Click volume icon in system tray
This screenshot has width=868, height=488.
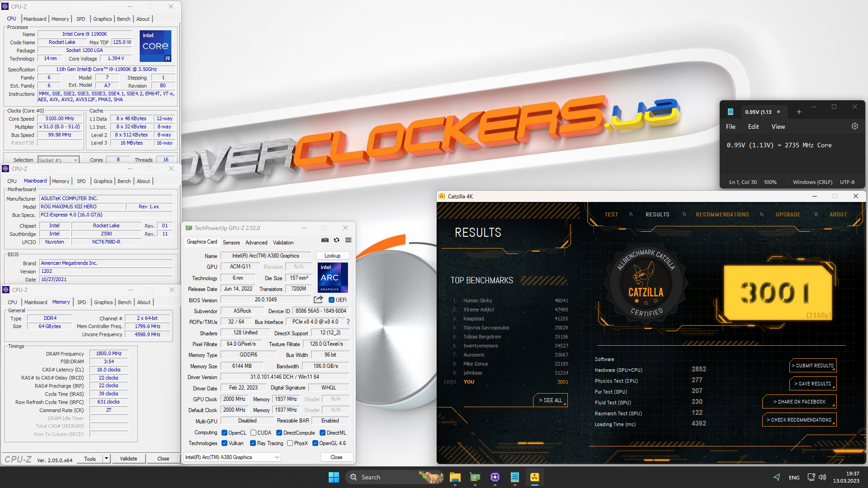click(x=822, y=477)
